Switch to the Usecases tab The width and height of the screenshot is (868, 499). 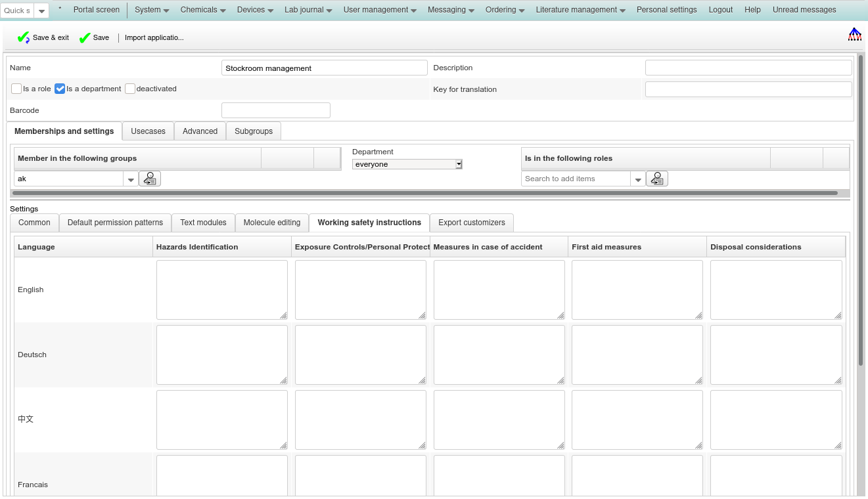[148, 131]
